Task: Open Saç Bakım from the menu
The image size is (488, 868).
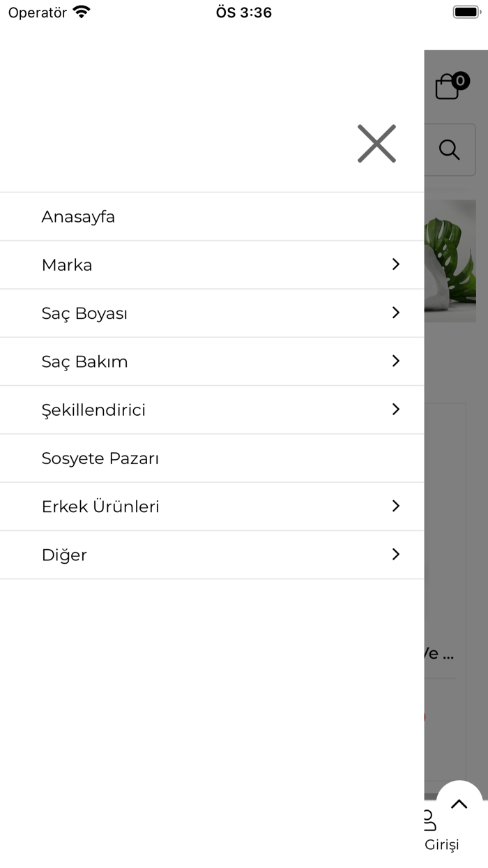Action: (85, 361)
